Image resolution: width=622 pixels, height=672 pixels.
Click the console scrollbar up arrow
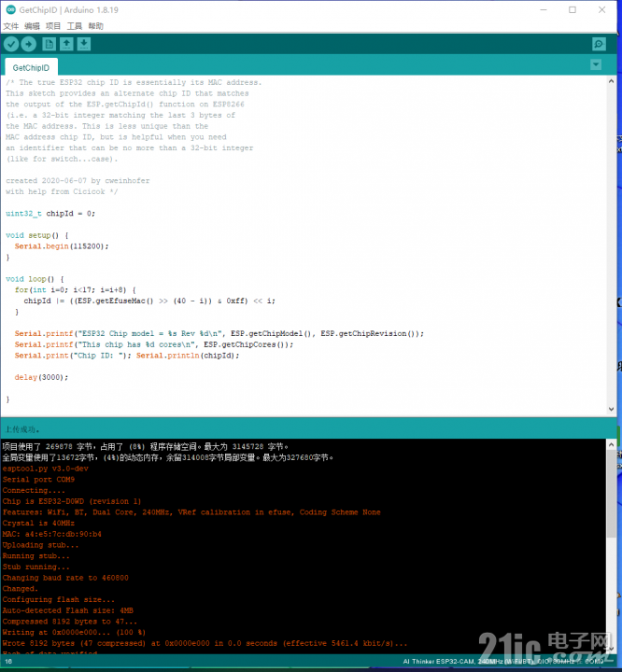tap(612, 445)
